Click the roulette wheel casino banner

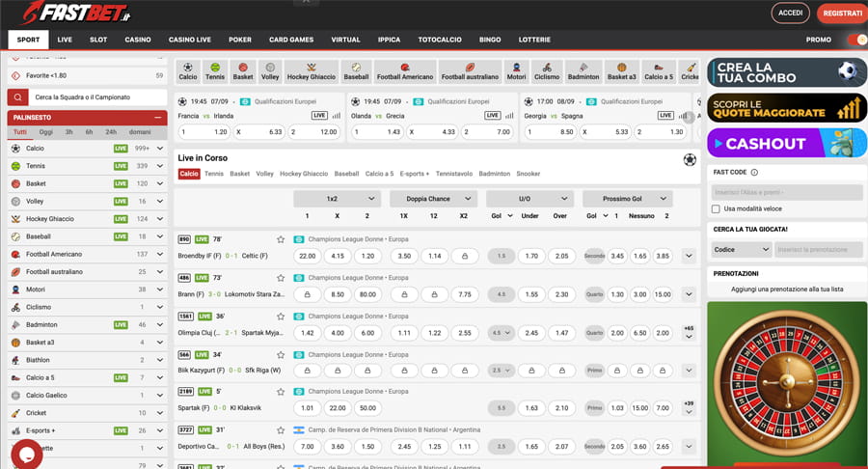pyautogui.click(x=787, y=385)
